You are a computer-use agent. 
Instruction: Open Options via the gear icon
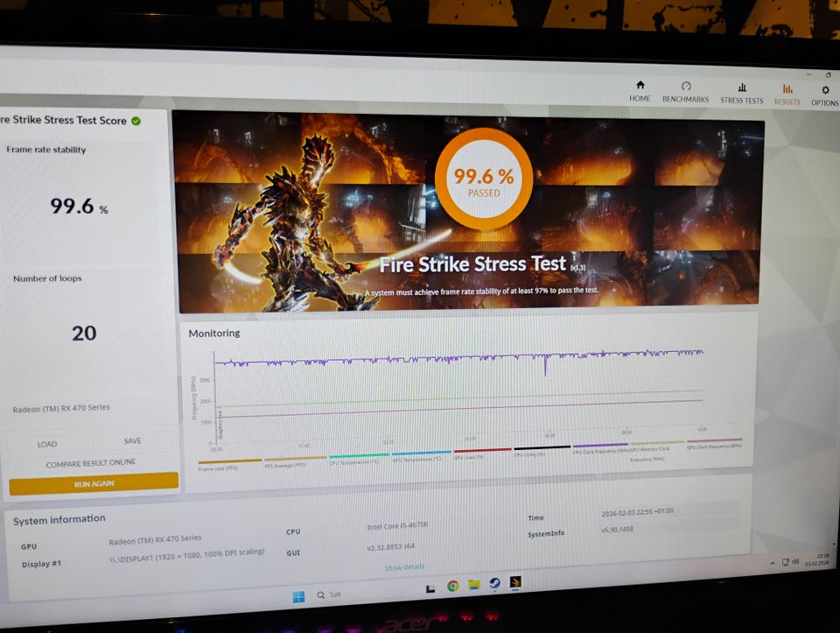825,89
